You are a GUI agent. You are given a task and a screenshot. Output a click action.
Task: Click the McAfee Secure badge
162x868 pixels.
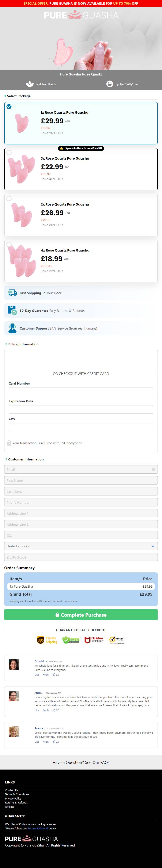pos(94,639)
